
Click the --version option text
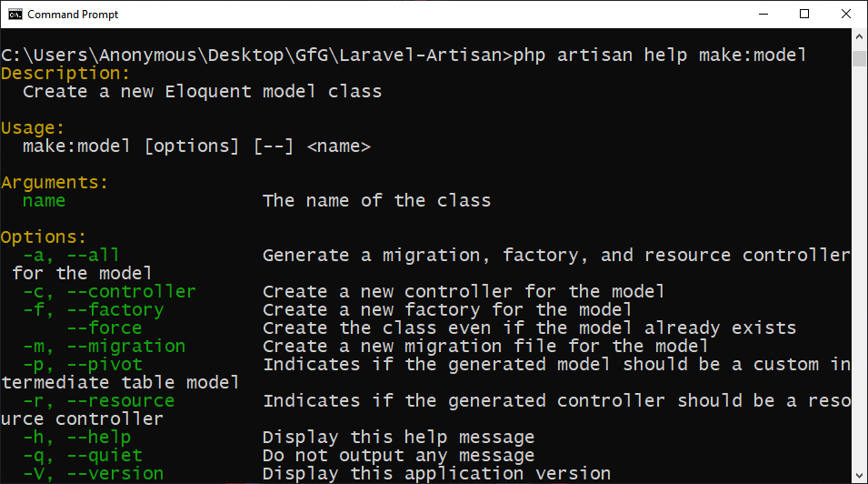click(115, 473)
